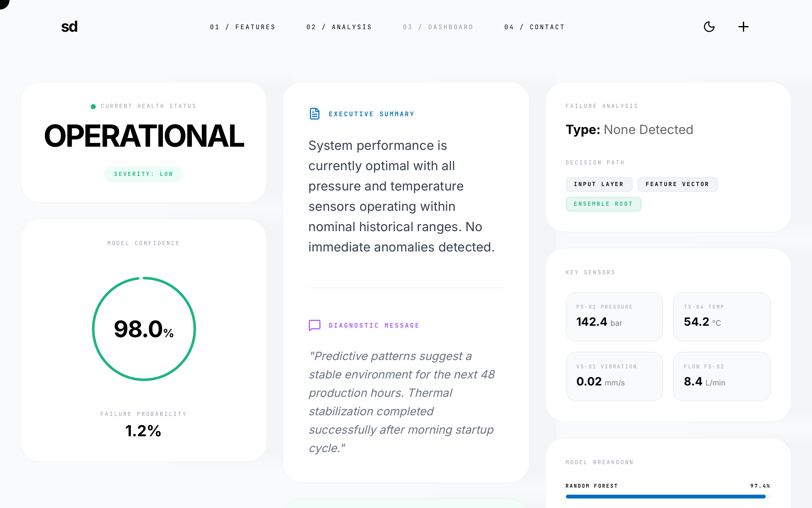Click the Severity: Low badge

(x=144, y=174)
